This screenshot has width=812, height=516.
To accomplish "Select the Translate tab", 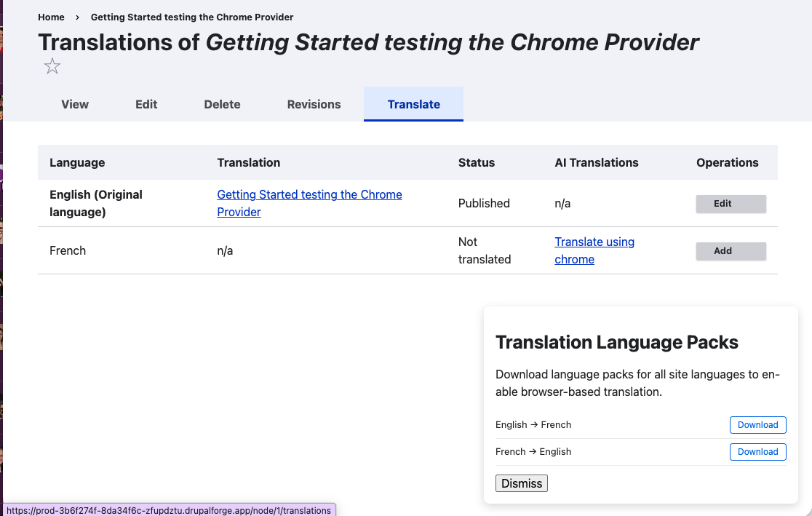I will point(413,104).
